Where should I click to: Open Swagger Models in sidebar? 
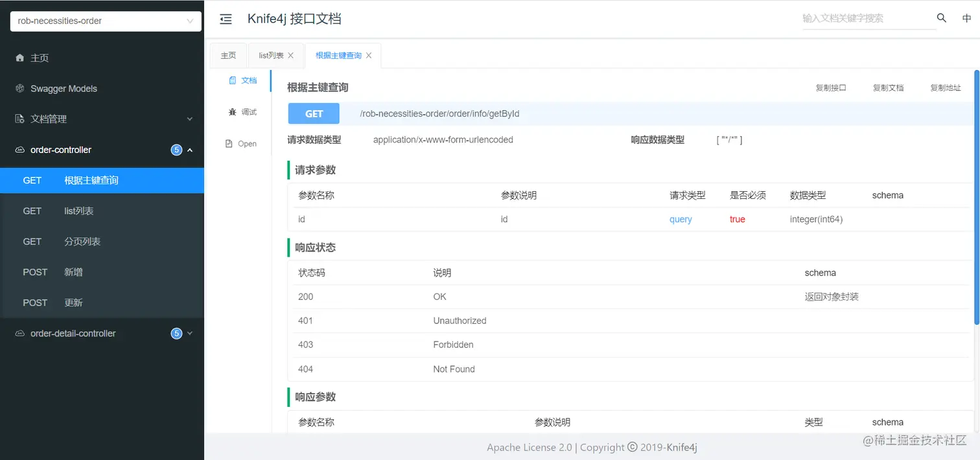coord(102,89)
